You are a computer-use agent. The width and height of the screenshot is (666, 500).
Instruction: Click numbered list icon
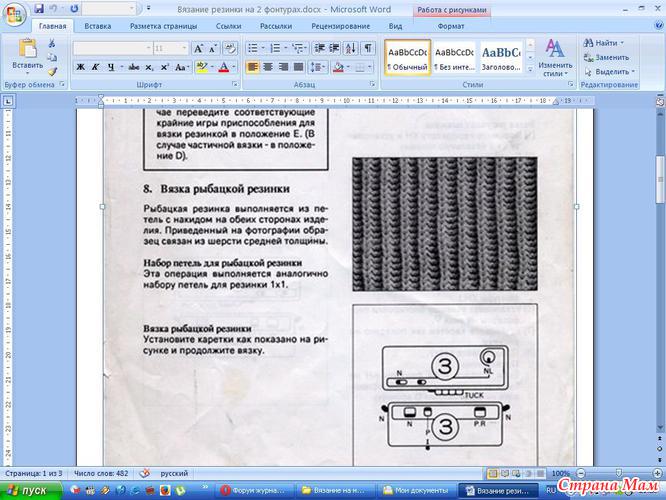tap(275, 48)
